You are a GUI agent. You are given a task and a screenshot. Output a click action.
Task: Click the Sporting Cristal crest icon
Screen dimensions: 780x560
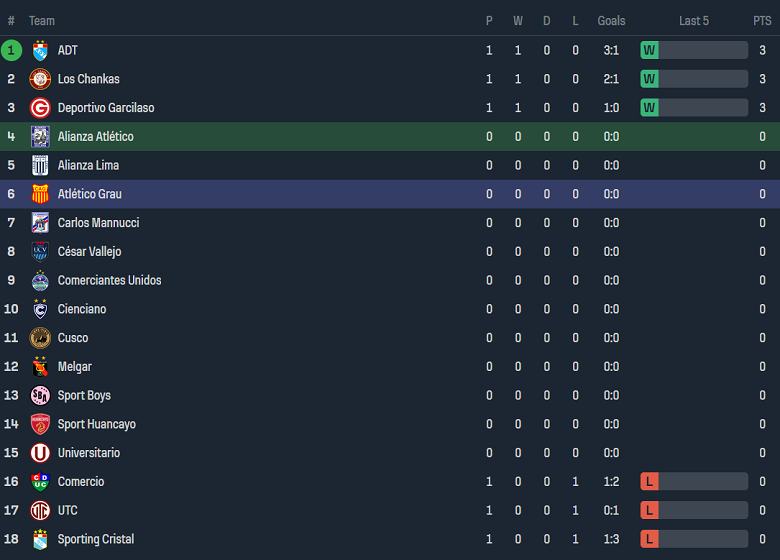coord(40,539)
